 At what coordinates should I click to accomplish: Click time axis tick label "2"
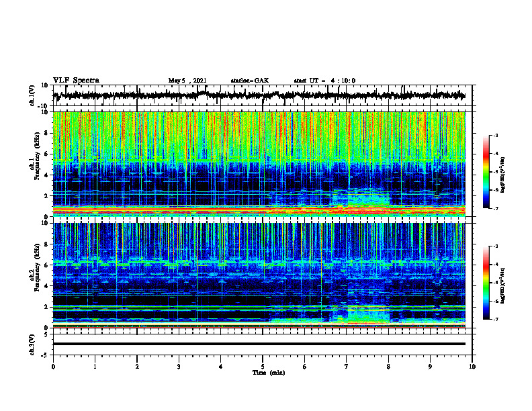137,367
